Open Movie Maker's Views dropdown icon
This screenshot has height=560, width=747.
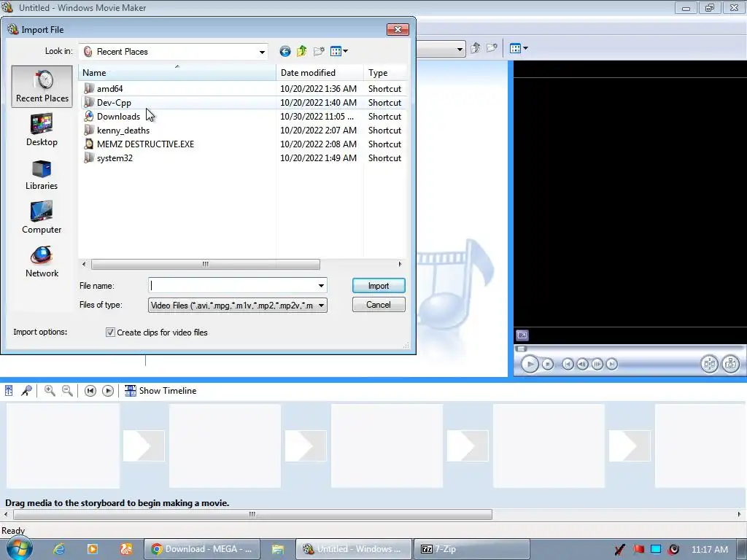tap(519, 48)
